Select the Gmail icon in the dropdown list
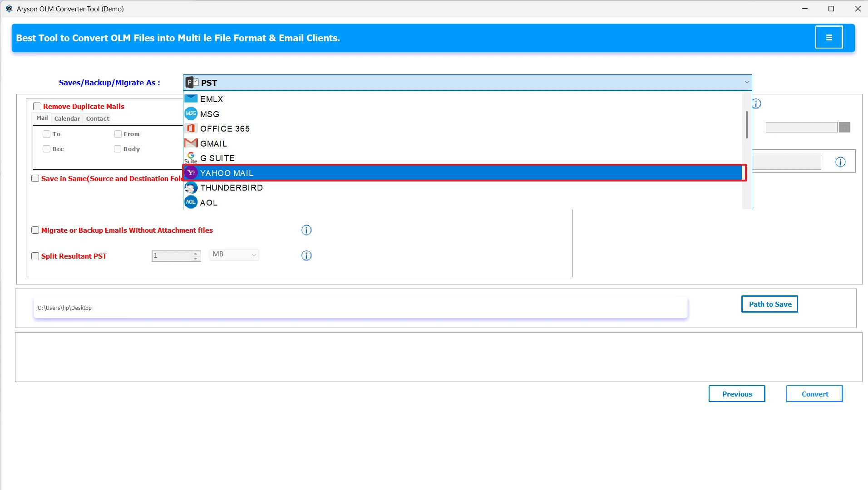The width and height of the screenshot is (868, 490). 191,143
